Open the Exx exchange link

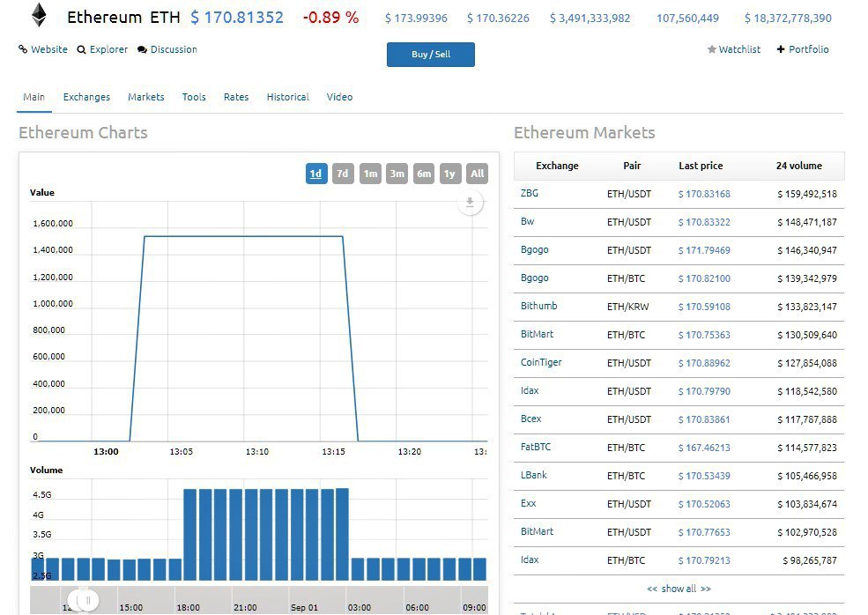[528, 503]
